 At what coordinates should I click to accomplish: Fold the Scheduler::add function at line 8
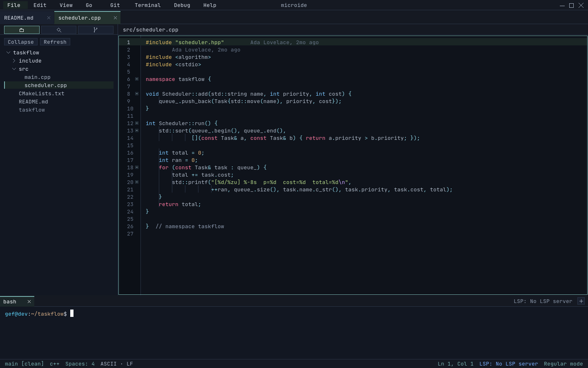[x=137, y=94]
